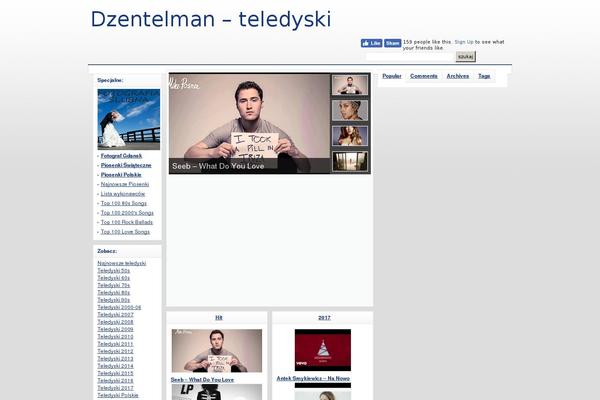Open the Top 100 Rock Ballads link
600x400 pixels.
pos(127,222)
